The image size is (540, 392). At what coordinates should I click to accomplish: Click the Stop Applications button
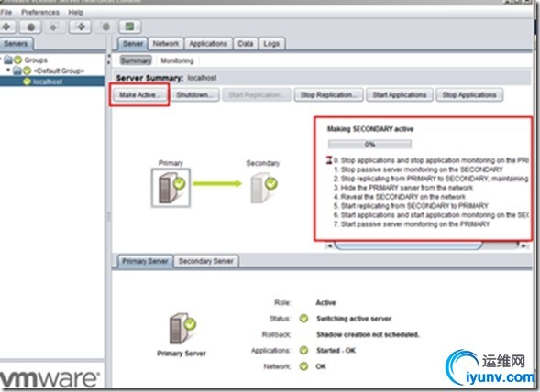coord(469,94)
